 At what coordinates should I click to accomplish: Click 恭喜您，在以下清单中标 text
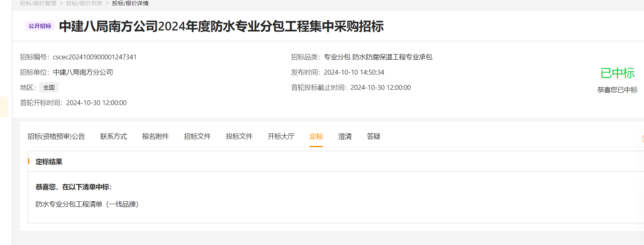point(74,187)
